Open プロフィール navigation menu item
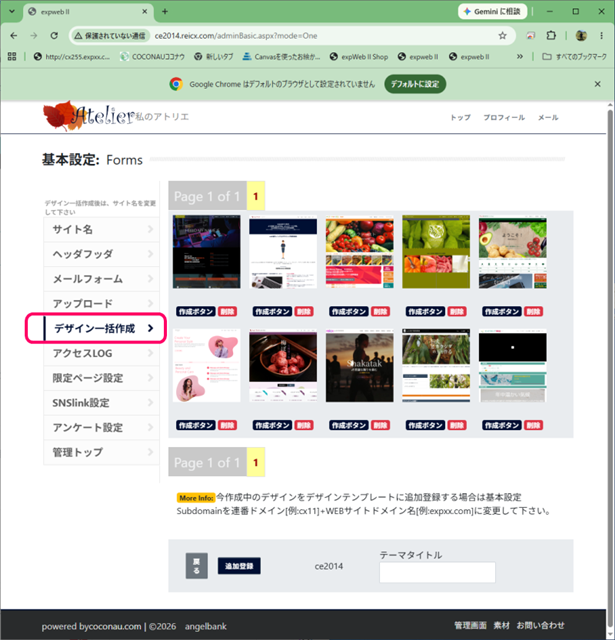Screen dimensions: 615x640 pos(504,118)
